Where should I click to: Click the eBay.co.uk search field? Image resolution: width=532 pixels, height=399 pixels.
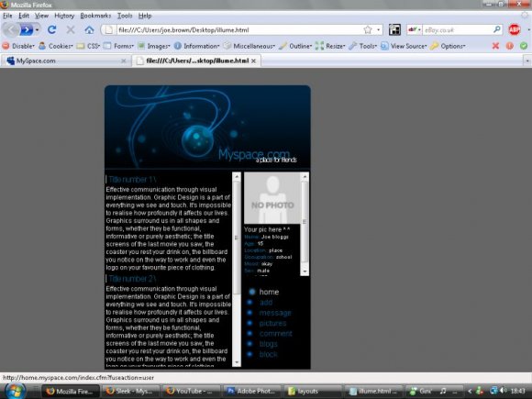(x=458, y=30)
